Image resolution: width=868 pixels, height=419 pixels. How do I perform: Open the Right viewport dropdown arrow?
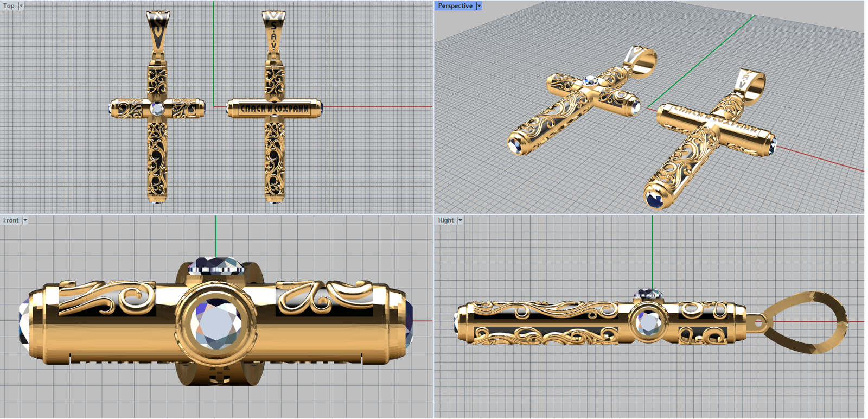coord(460,220)
